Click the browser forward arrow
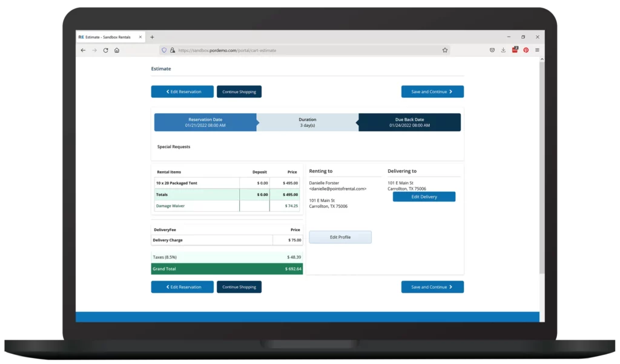The width and height of the screenshot is (620, 364). 94,50
